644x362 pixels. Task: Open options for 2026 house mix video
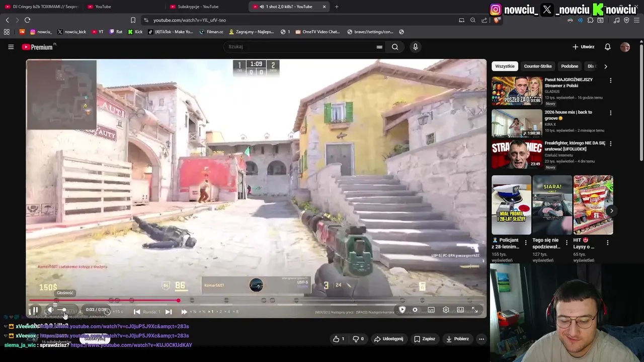coord(610,113)
